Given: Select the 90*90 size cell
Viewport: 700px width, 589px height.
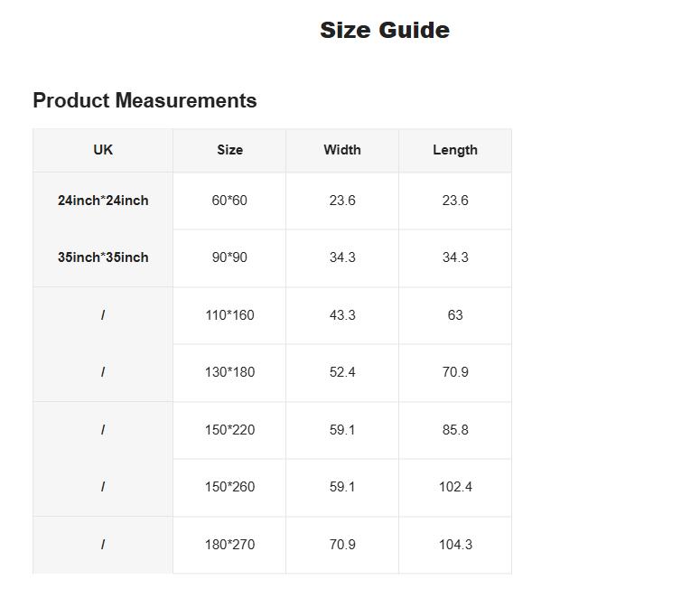Looking at the screenshot, I should pyautogui.click(x=229, y=257).
